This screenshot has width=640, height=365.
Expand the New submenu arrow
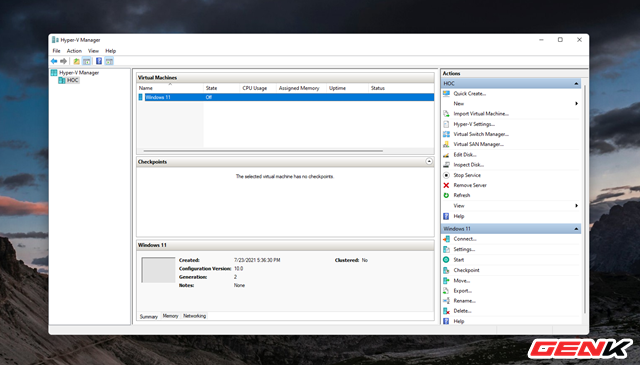click(x=576, y=104)
